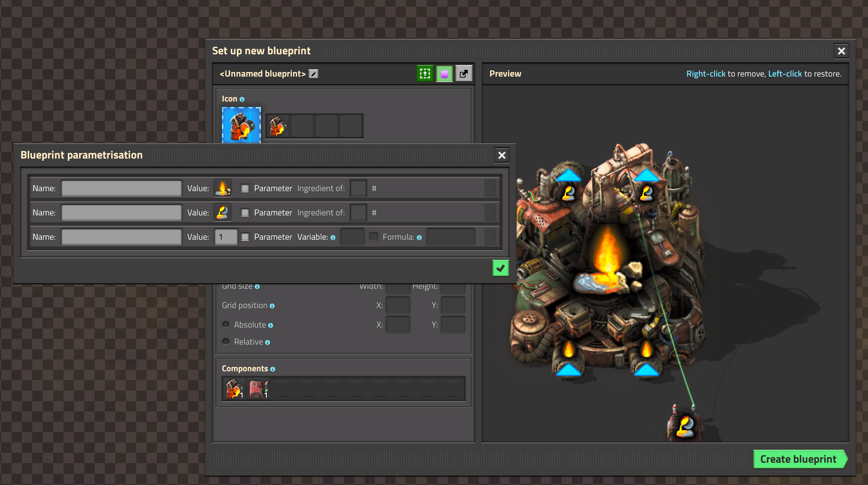This screenshot has width=868, height=485.
Task: Open the Variable selector slot
Action: tap(352, 237)
